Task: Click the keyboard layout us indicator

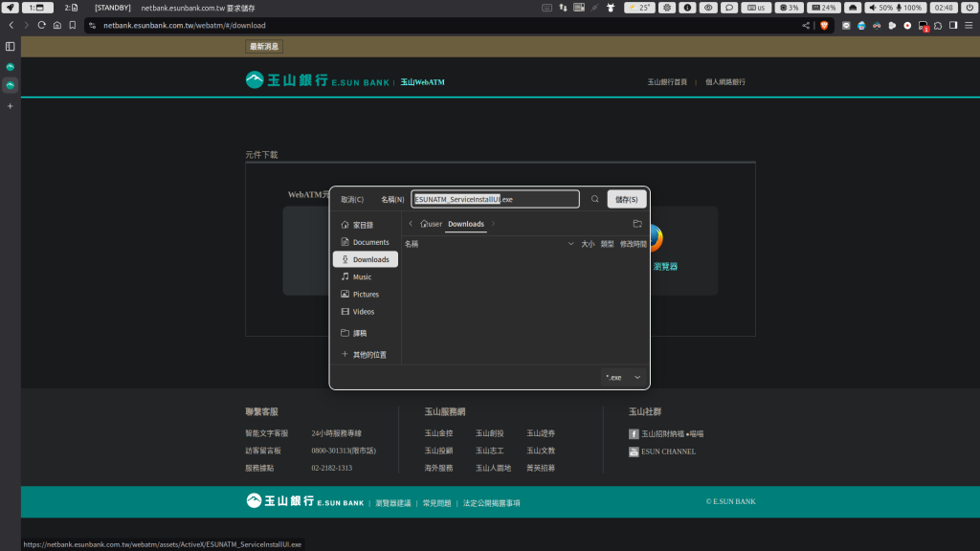Action: (x=756, y=8)
